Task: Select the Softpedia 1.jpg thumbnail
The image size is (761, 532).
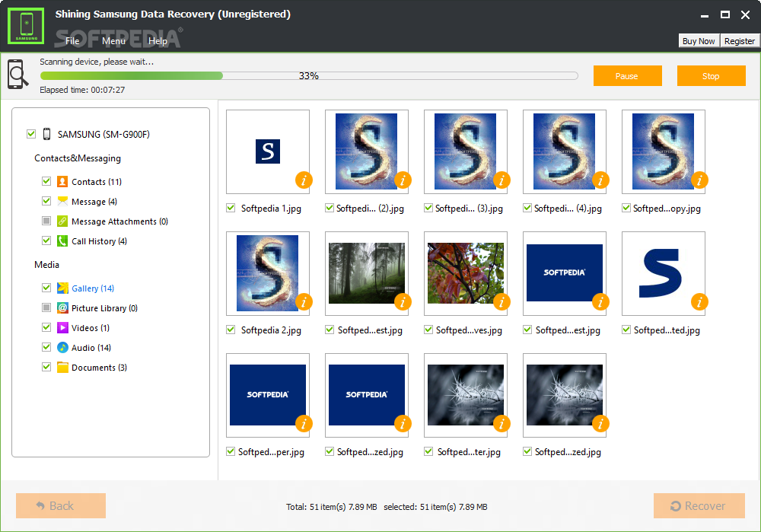Action: (x=268, y=151)
